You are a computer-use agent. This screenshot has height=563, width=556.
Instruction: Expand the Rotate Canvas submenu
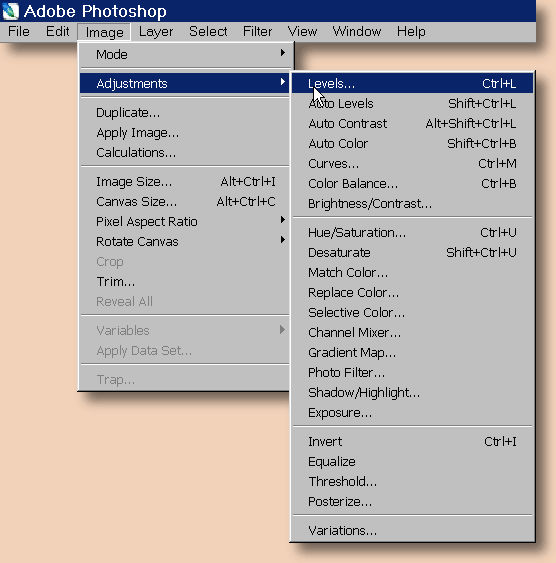coord(184,242)
